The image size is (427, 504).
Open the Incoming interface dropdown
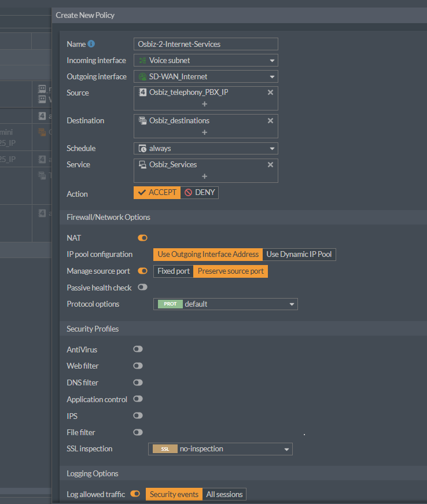[x=205, y=60]
